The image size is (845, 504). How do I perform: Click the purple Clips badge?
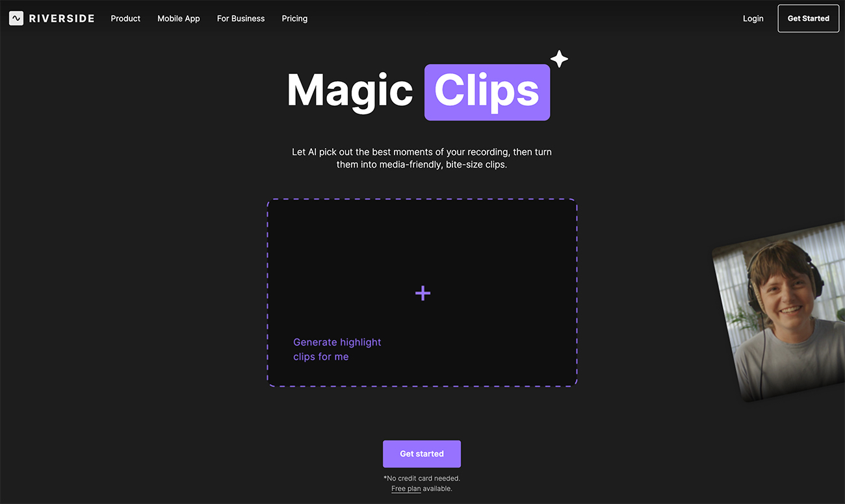pyautogui.click(x=487, y=92)
